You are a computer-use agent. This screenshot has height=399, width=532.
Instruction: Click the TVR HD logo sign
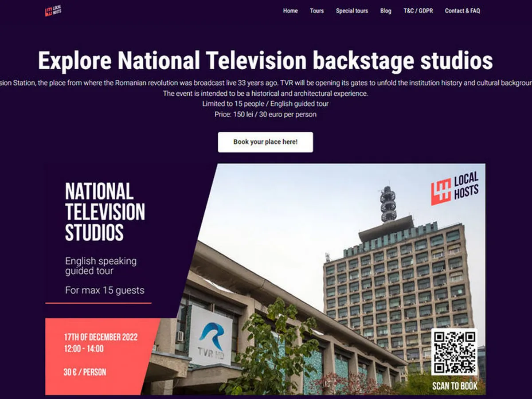coord(210,336)
